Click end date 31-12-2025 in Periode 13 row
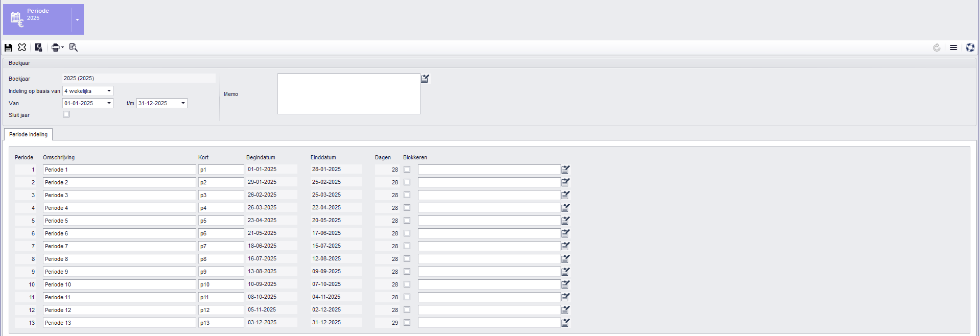 point(336,322)
